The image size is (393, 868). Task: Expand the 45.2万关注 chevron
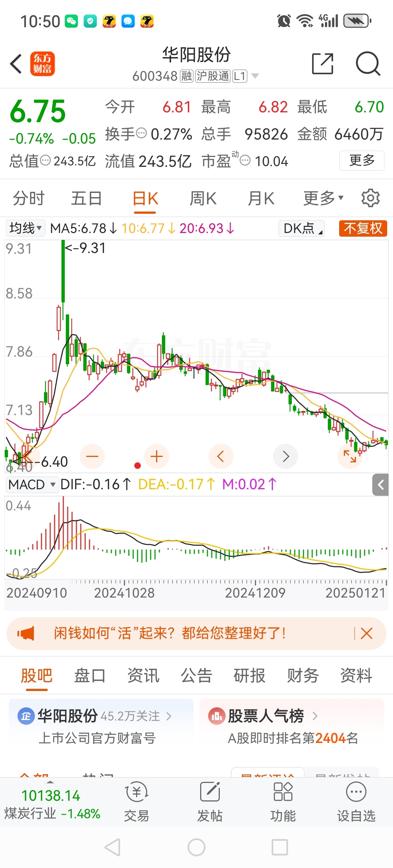click(x=169, y=716)
